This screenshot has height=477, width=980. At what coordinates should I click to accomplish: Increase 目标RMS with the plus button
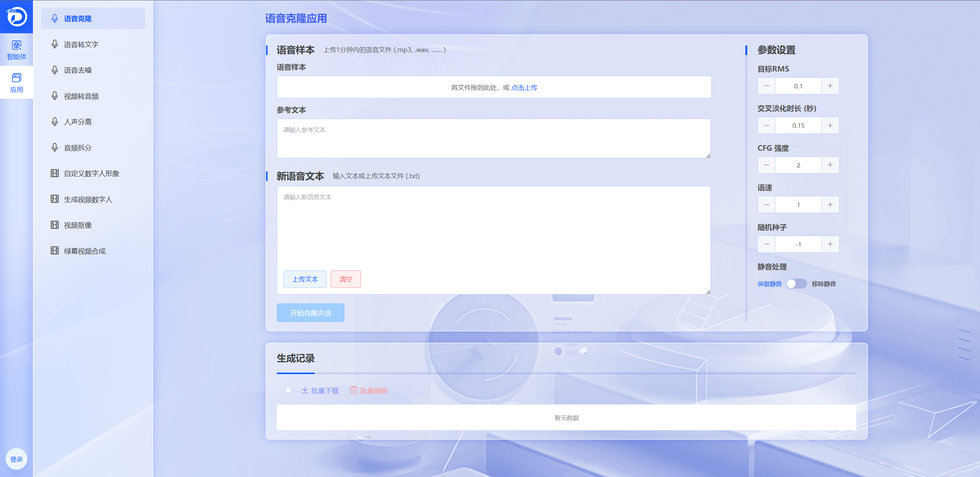[x=830, y=86]
